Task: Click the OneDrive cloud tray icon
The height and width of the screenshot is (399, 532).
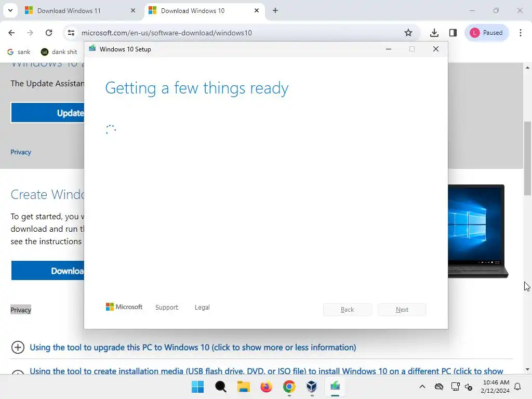Action: pos(439,387)
